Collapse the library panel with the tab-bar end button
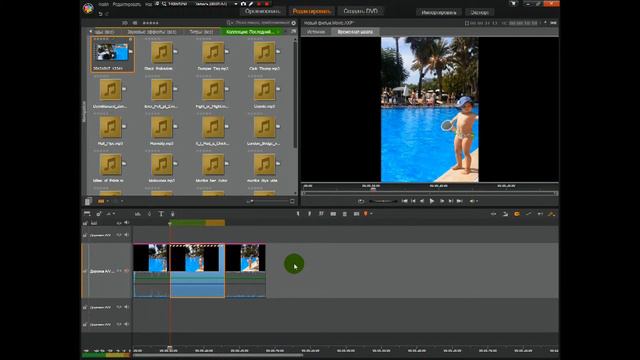Screen dimensions: 640x360 pyautogui.click(x=293, y=31)
